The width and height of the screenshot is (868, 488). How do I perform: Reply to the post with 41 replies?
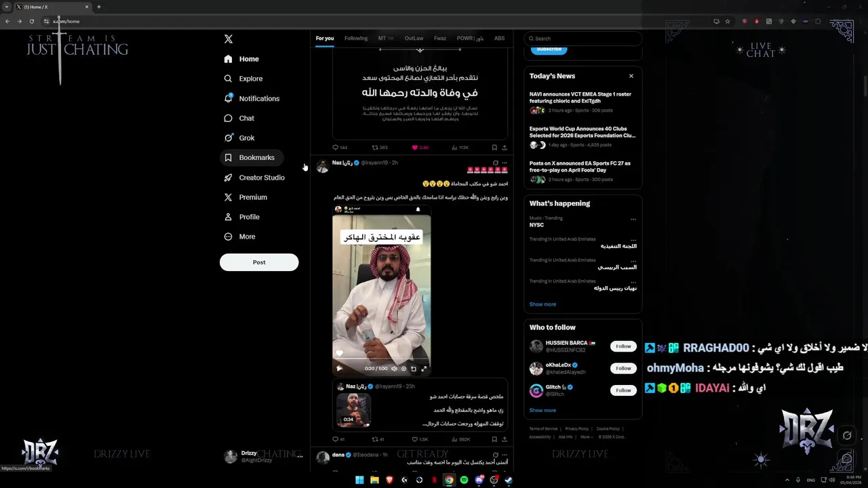click(338, 439)
